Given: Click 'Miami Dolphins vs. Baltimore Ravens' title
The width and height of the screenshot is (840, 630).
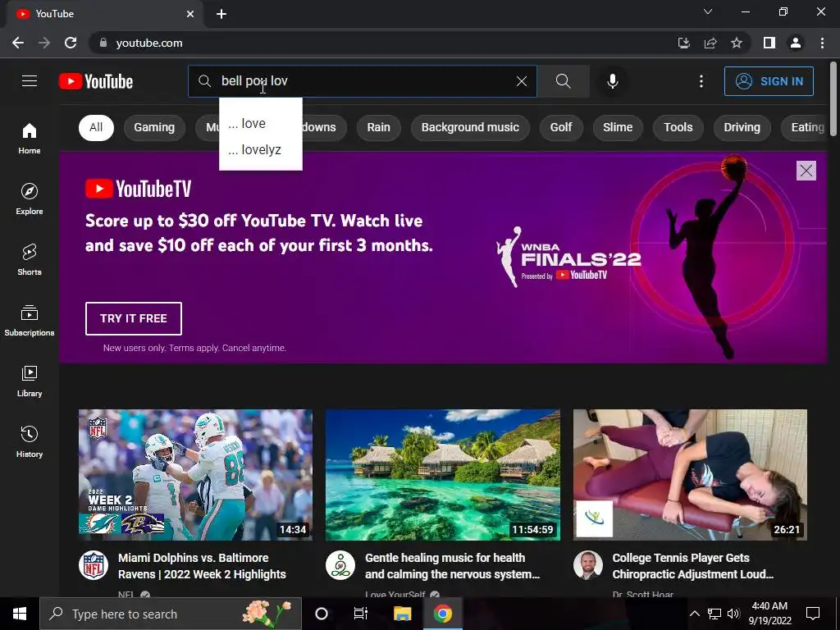Looking at the screenshot, I should [202, 566].
